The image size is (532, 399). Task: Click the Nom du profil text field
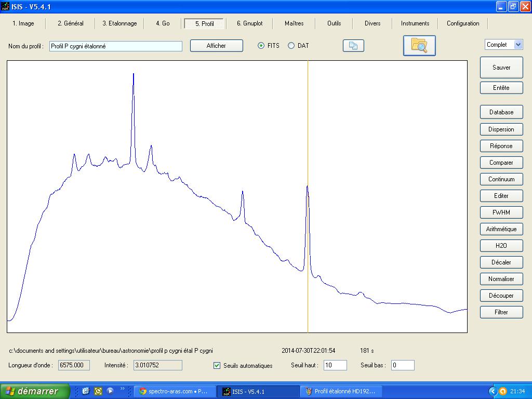[x=115, y=46]
